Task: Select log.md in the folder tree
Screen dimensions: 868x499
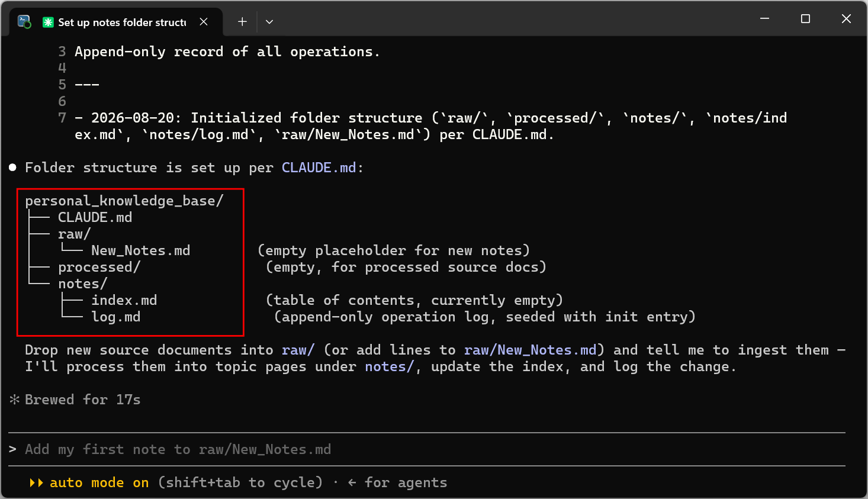Action: [116, 317]
